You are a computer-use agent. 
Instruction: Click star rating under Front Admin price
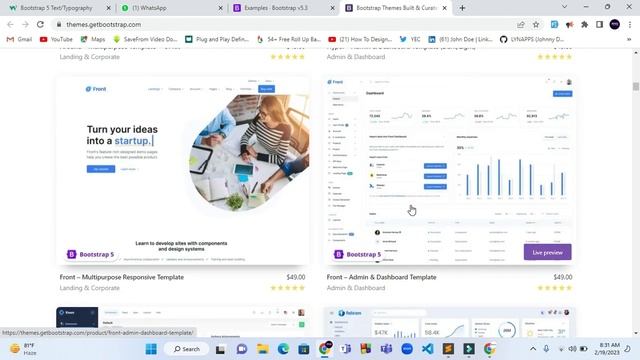click(x=555, y=288)
